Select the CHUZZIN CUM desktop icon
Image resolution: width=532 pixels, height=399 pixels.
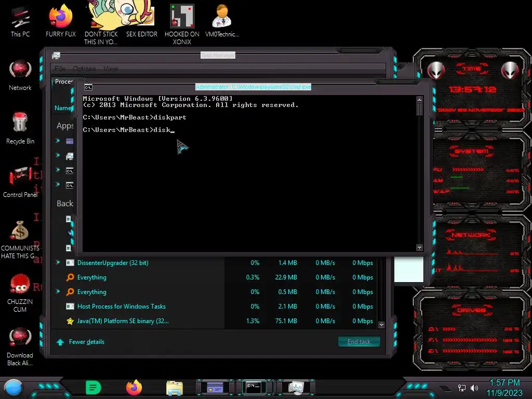point(20,293)
